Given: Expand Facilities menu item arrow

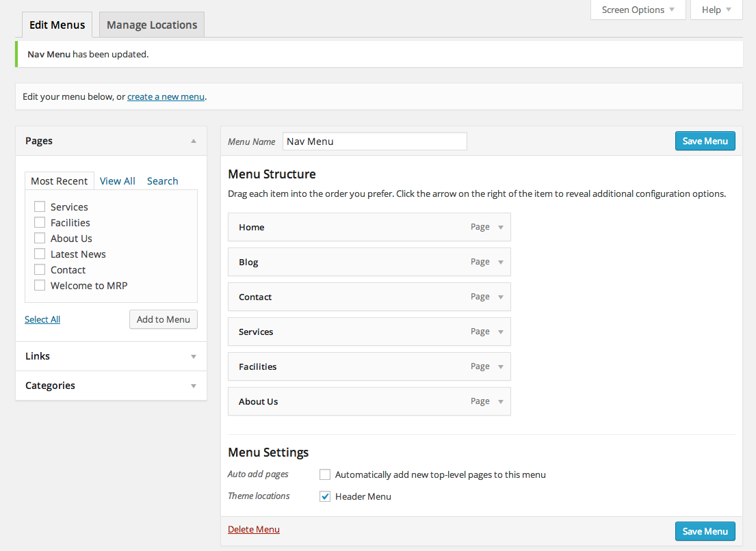Looking at the screenshot, I should coord(501,367).
